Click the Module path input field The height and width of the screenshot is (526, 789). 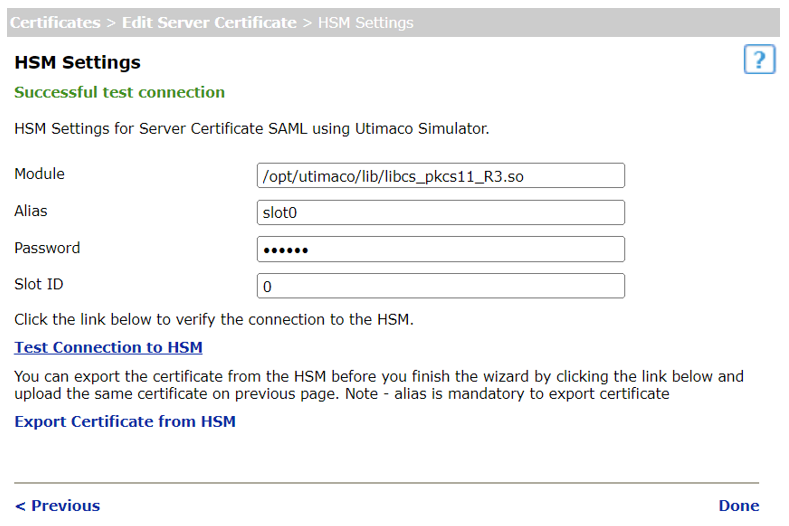tap(440, 176)
